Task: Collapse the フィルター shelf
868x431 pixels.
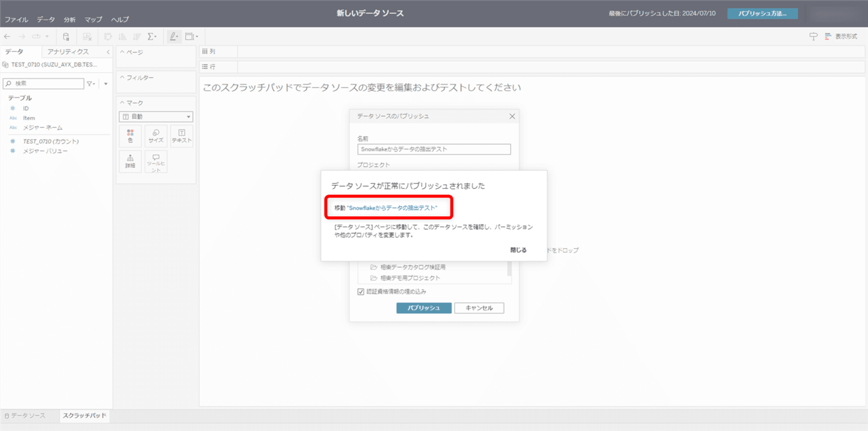Action: [122, 78]
